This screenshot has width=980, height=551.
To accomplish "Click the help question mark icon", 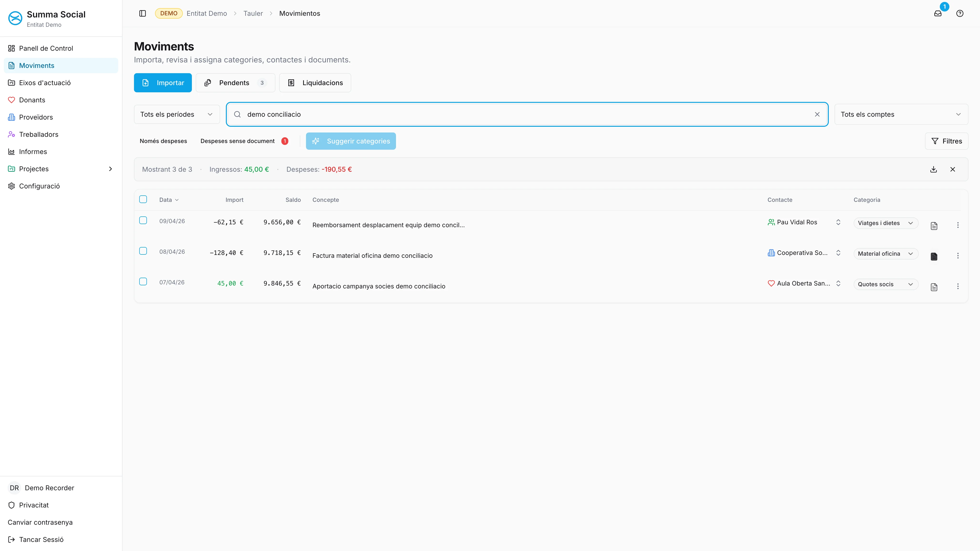I will click(960, 13).
